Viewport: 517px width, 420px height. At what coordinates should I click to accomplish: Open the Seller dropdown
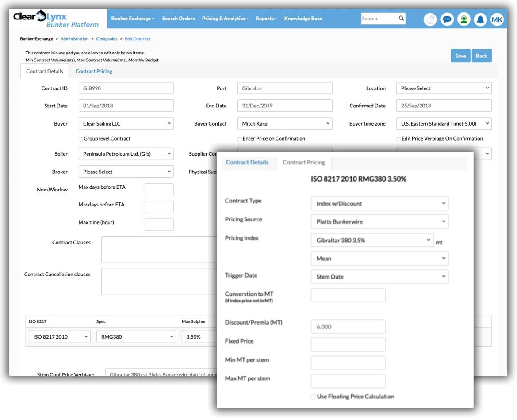pyautogui.click(x=126, y=154)
